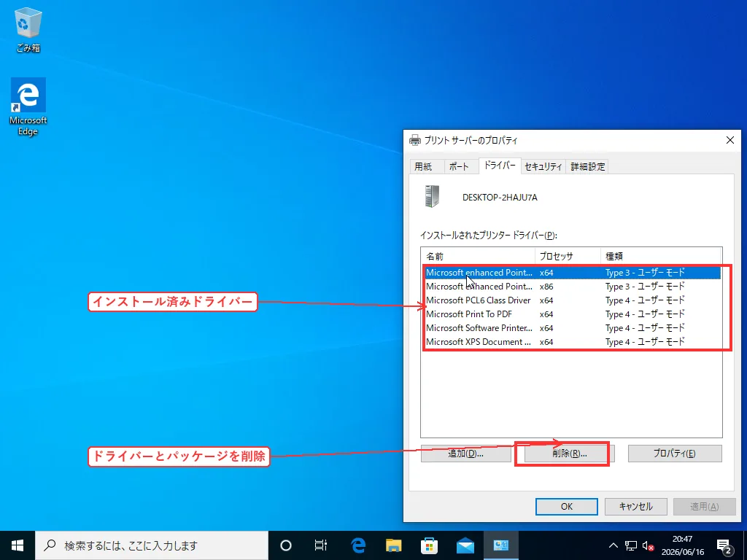Open the Action Center notifications icon
Screen dimensions: 747x560
click(724, 545)
